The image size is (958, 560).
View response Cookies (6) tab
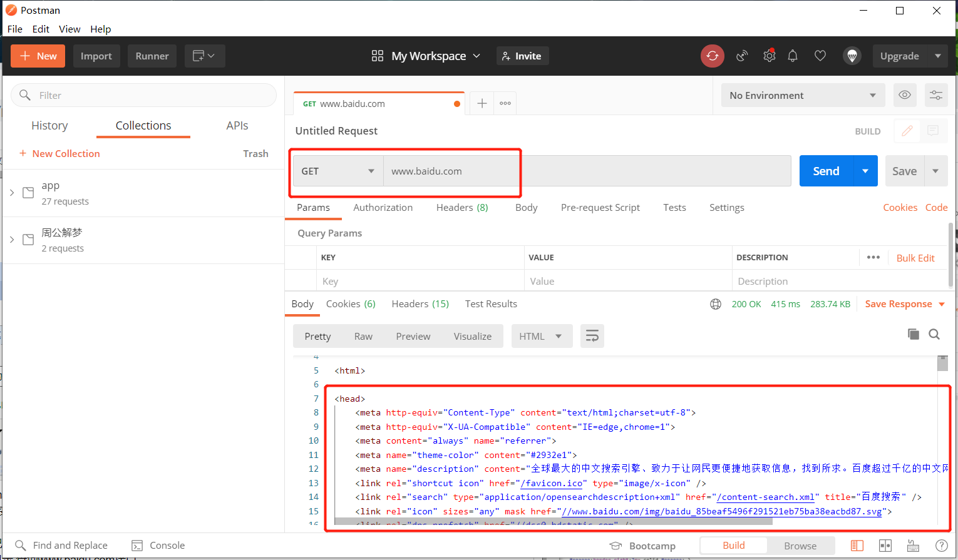(351, 304)
